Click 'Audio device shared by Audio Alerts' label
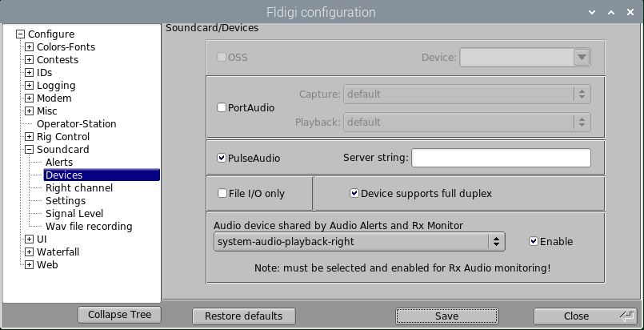644x330 pixels. (x=338, y=226)
